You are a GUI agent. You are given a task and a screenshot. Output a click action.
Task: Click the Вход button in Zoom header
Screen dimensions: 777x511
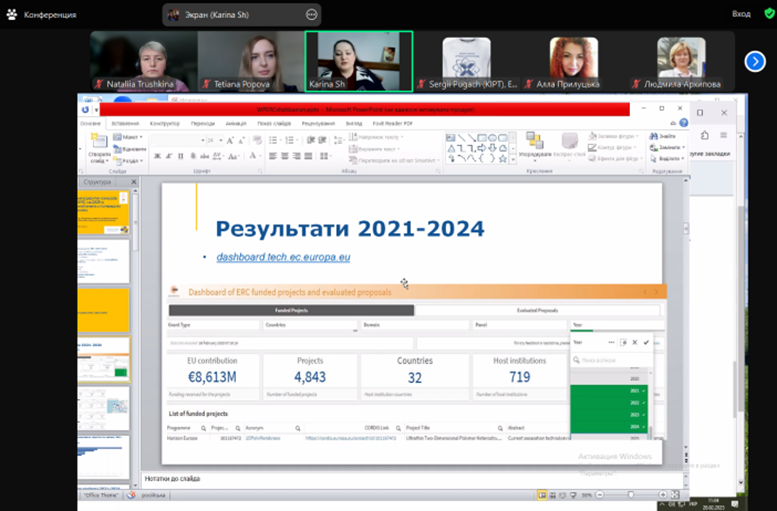pyautogui.click(x=741, y=14)
